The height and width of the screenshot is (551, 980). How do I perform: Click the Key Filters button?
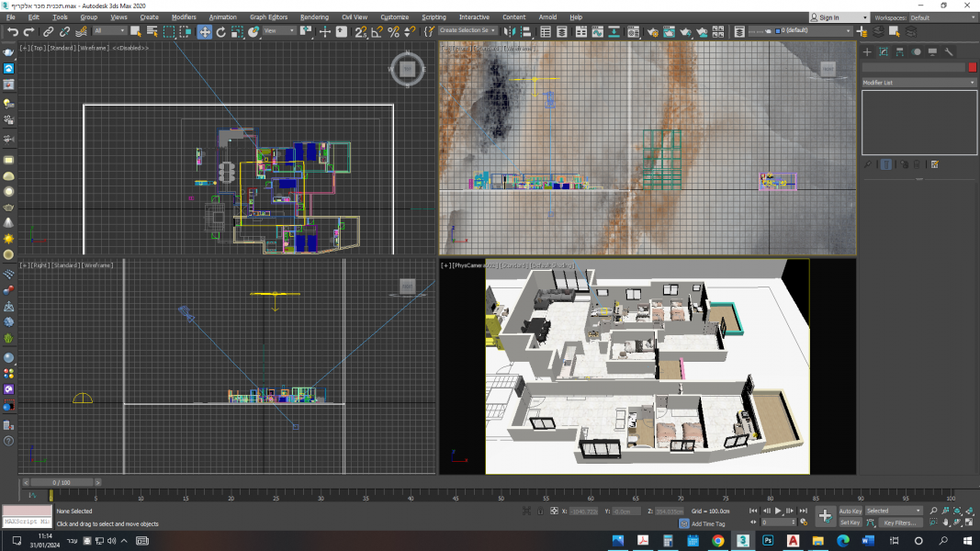tap(901, 523)
